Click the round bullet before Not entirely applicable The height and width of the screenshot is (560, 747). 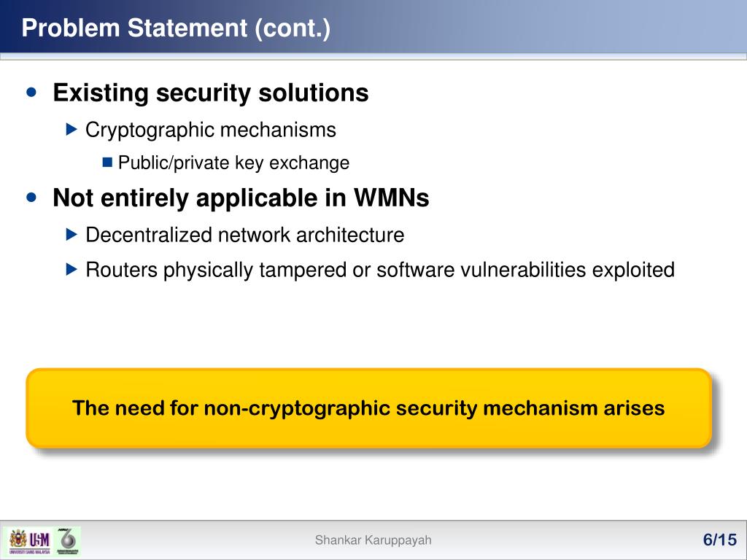32,197
